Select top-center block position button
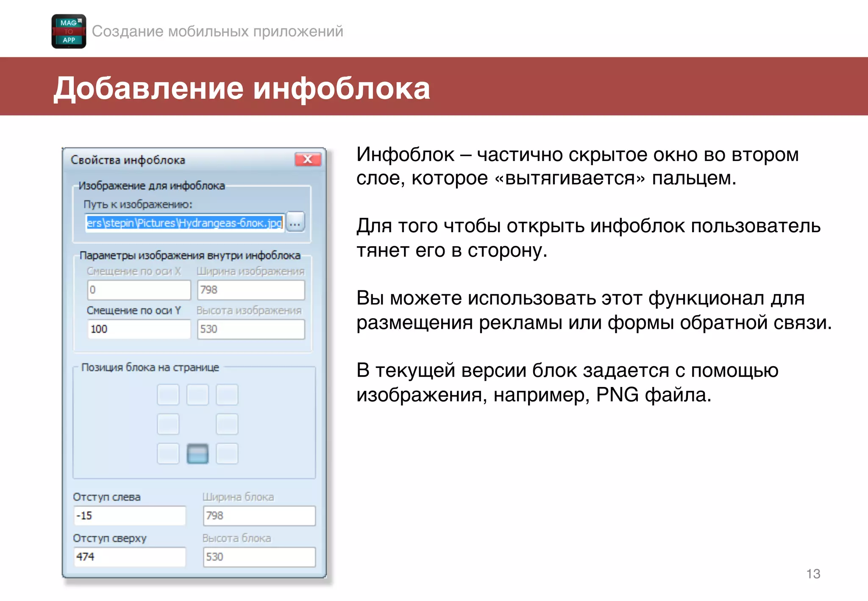The height and width of the screenshot is (601, 868). coord(198,395)
